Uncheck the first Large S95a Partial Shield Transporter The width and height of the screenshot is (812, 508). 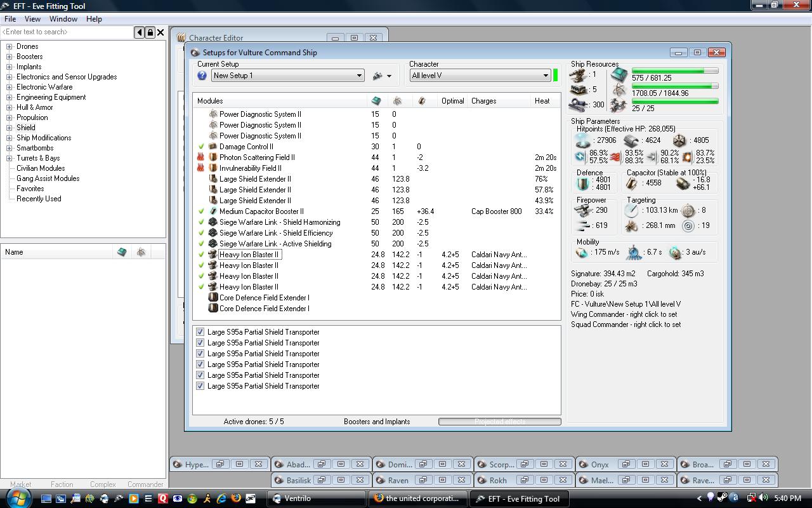pos(200,332)
